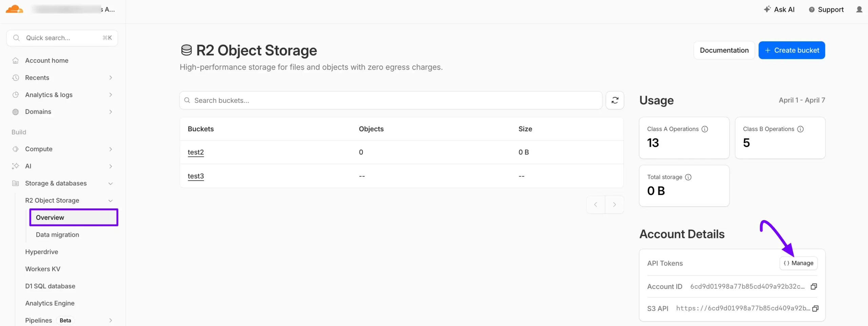This screenshot has height=326, width=868.
Task: Manage API Tokens
Action: 798,263
